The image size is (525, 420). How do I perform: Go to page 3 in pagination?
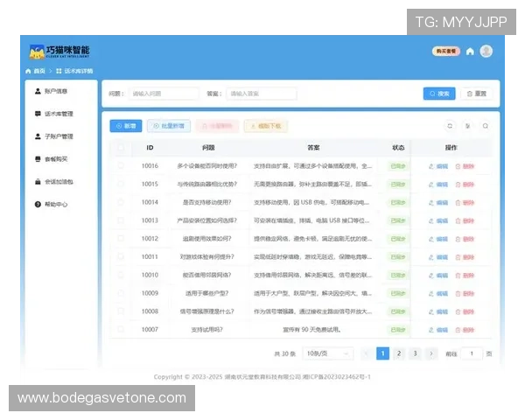click(x=415, y=353)
